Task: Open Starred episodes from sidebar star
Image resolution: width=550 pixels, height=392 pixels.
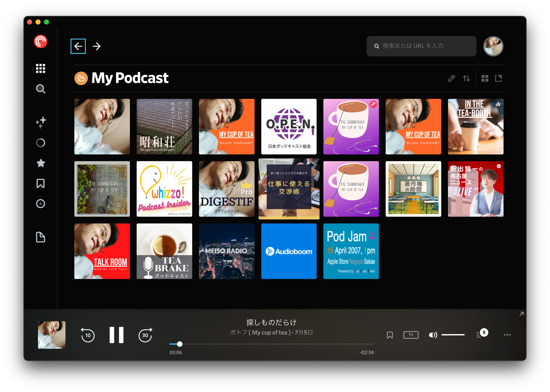Action: pyautogui.click(x=41, y=163)
